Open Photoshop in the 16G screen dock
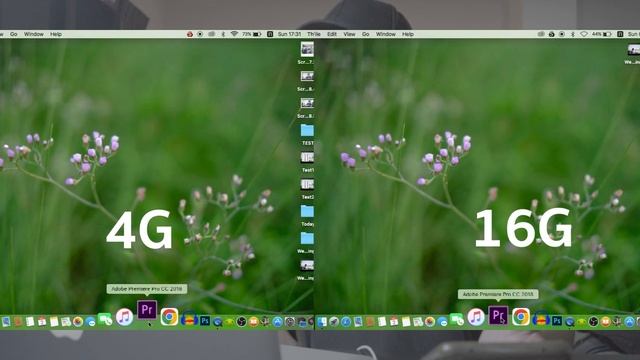Image resolution: width=640 pixels, height=360 pixels. click(557, 321)
